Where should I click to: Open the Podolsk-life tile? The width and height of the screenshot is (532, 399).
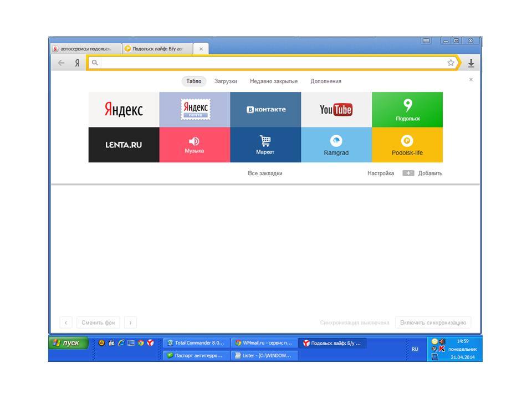(407, 145)
